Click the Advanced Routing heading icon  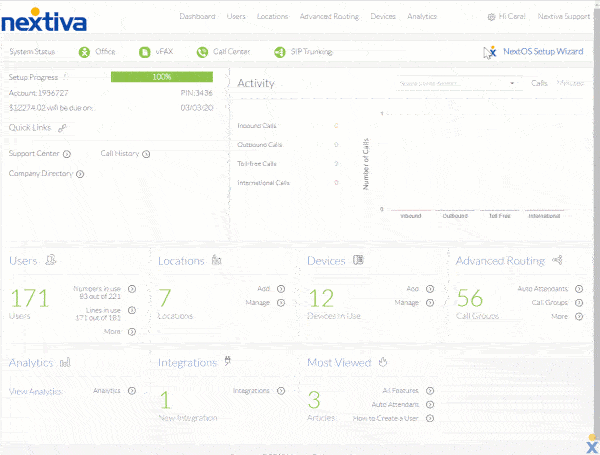tap(557, 261)
